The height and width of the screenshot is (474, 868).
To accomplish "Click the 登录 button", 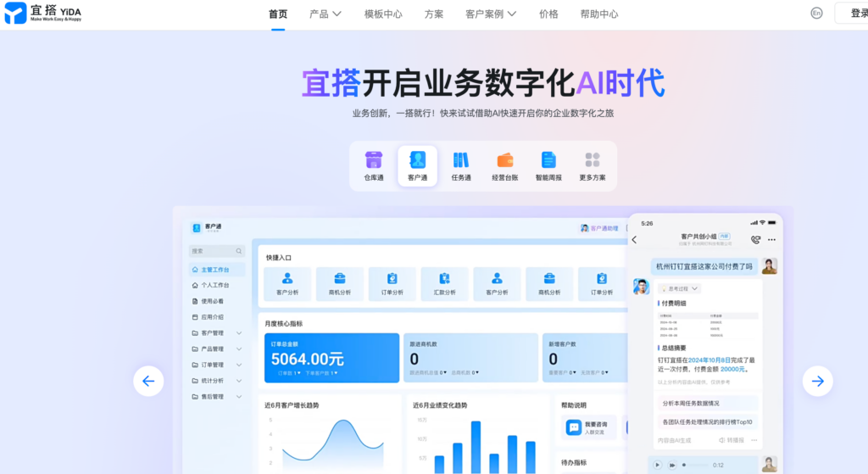I will [x=853, y=14].
